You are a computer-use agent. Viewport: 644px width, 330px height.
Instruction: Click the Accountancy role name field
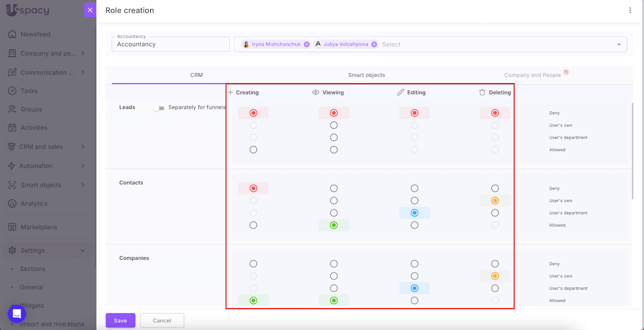pos(170,45)
